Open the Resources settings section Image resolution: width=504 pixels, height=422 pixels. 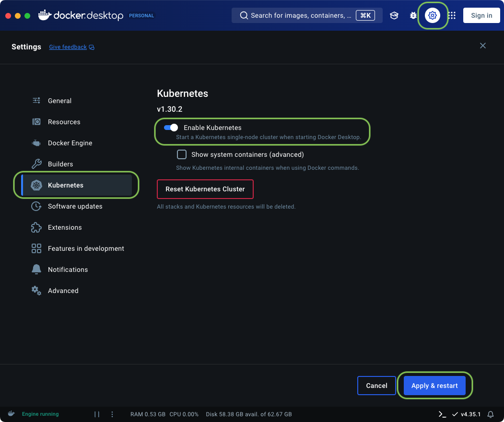pos(64,122)
